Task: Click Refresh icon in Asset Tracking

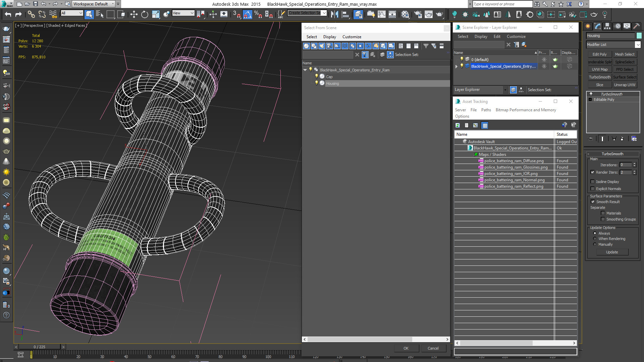Action: 458,125
